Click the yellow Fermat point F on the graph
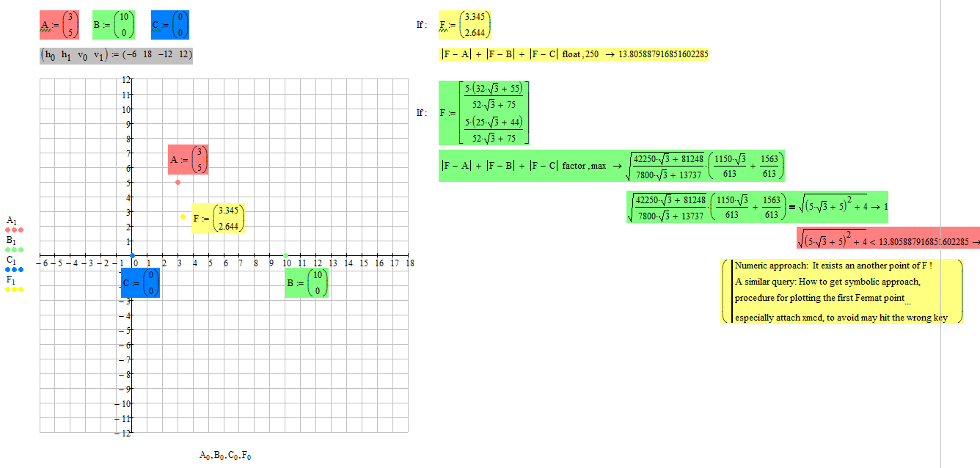The image size is (980, 468). (x=182, y=216)
